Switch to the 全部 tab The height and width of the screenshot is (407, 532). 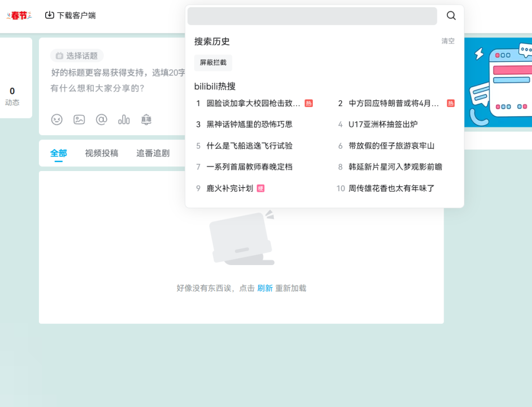pyautogui.click(x=58, y=153)
